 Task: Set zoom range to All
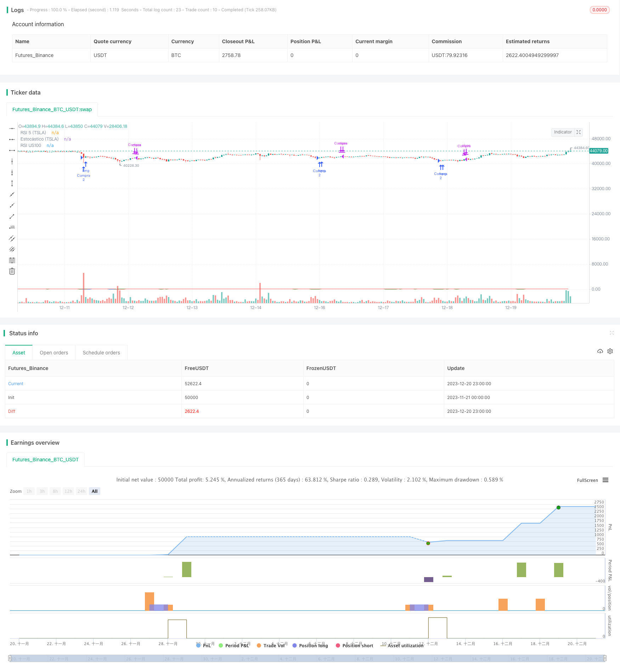pyautogui.click(x=95, y=491)
